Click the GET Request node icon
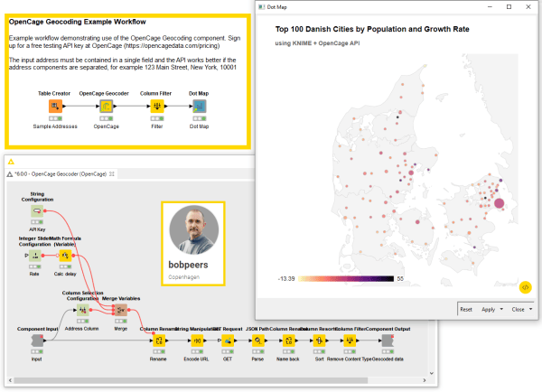 228,341
